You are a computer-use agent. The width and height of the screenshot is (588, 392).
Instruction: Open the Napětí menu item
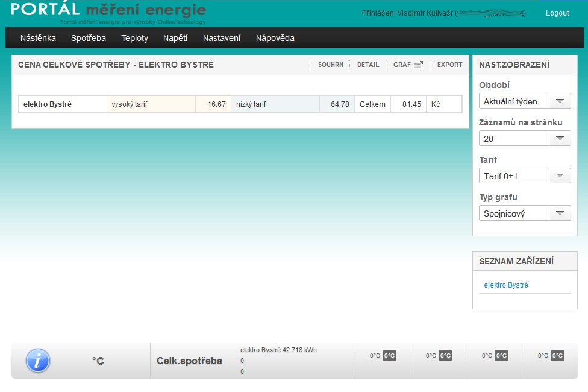coord(175,38)
